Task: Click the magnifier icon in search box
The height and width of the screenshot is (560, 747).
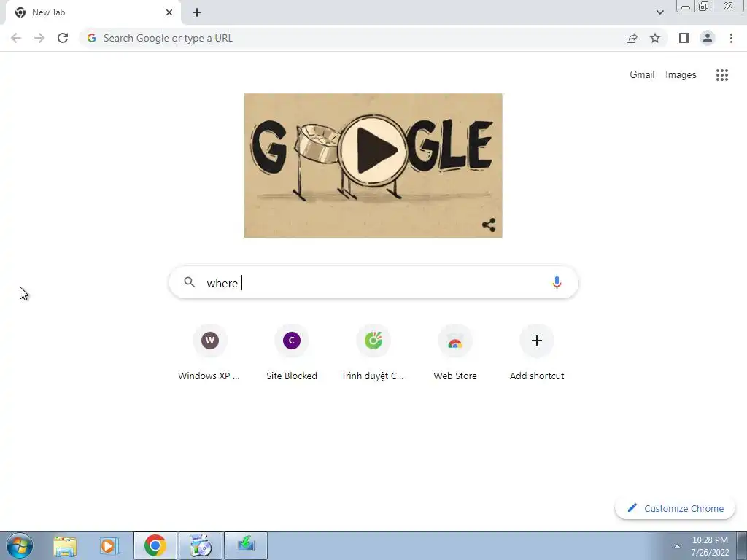Action: pyautogui.click(x=189, y=282)
